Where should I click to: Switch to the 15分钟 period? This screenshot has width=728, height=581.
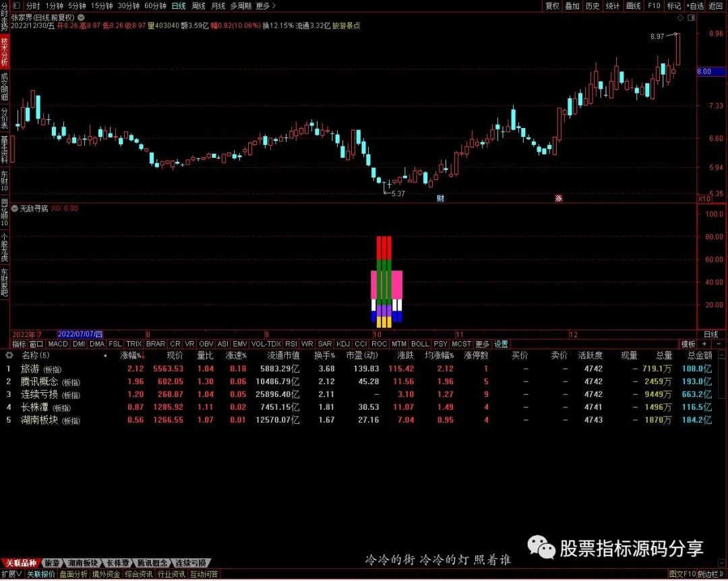(102, 6)
